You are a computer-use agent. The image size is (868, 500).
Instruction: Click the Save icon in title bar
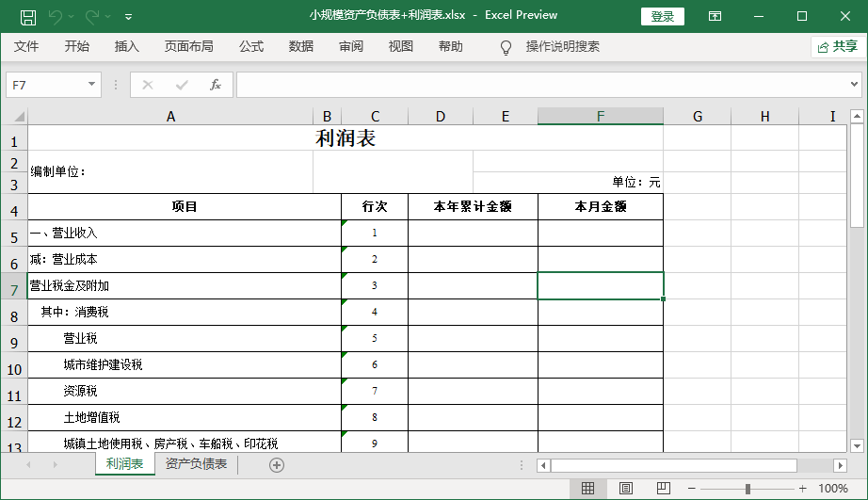point(28,16)
